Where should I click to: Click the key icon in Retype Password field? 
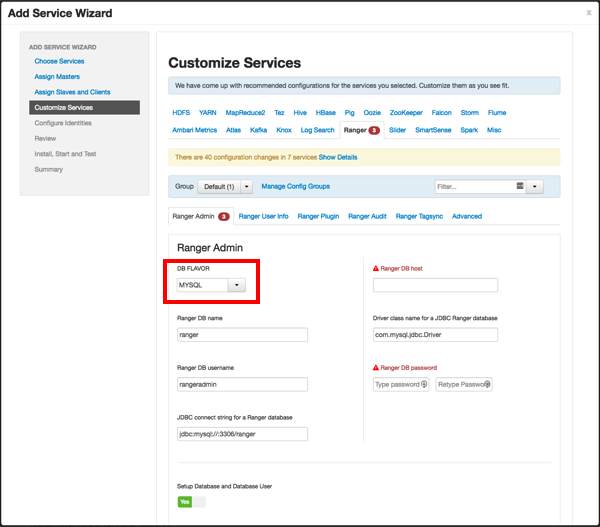487,384
